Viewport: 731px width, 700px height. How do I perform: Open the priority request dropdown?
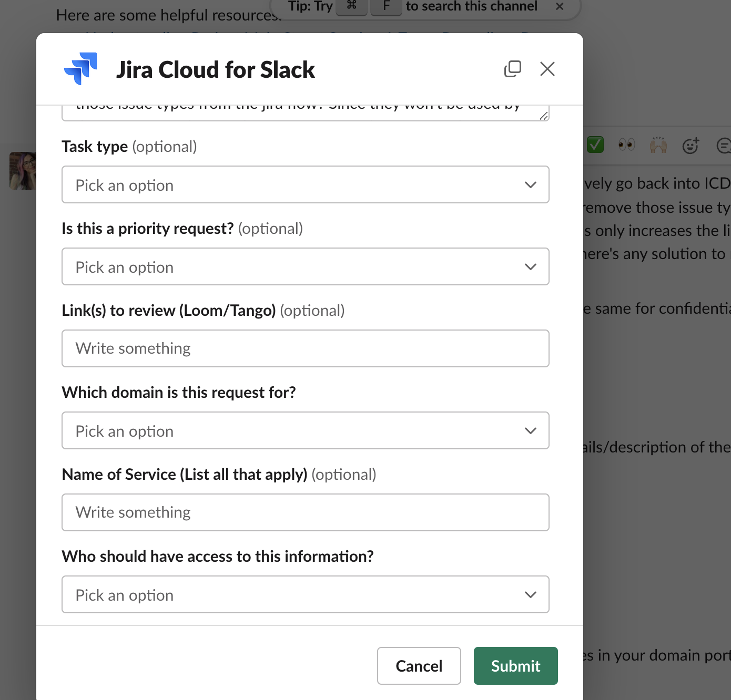point(305,266)
